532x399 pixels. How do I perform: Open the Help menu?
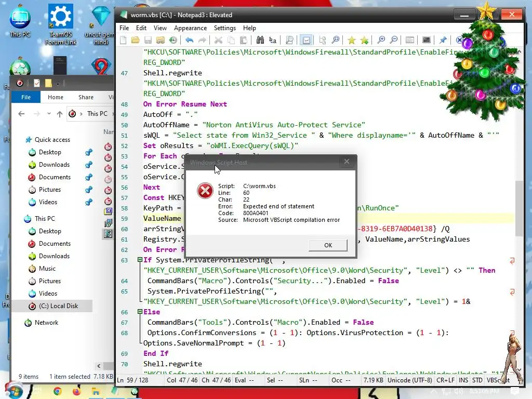point(249,28)
